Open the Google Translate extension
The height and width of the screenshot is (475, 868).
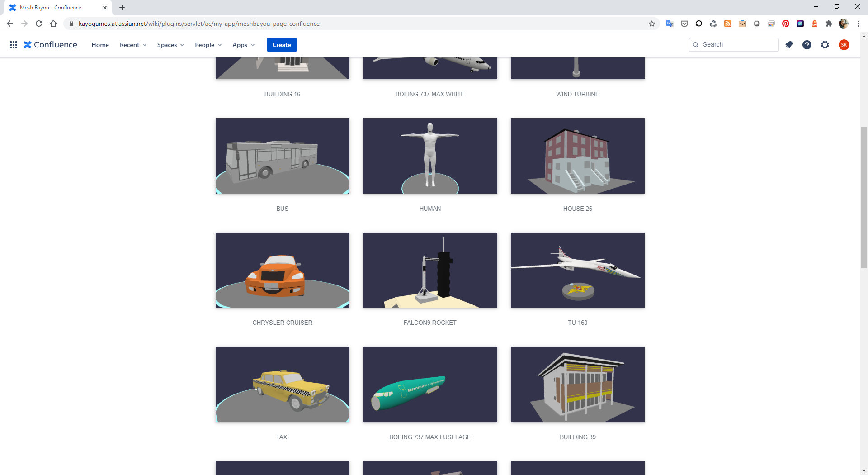pos(670,24)
